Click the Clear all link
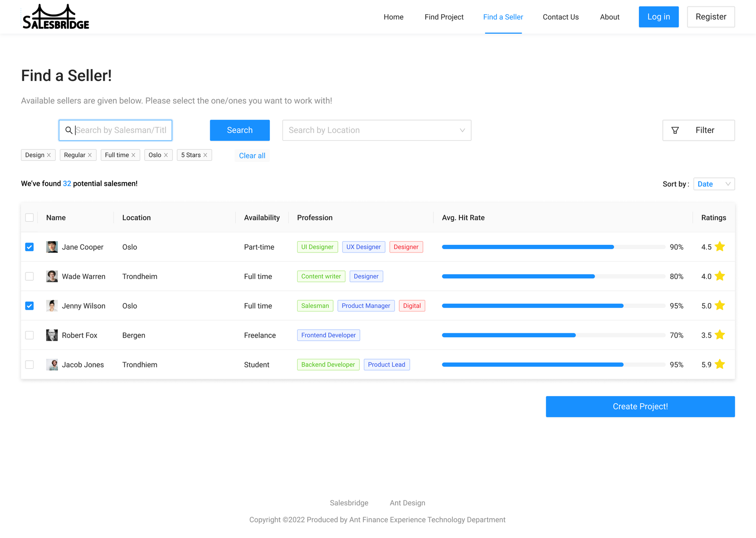This screenshot has height=538, width=756. click(x=252, y=156)
